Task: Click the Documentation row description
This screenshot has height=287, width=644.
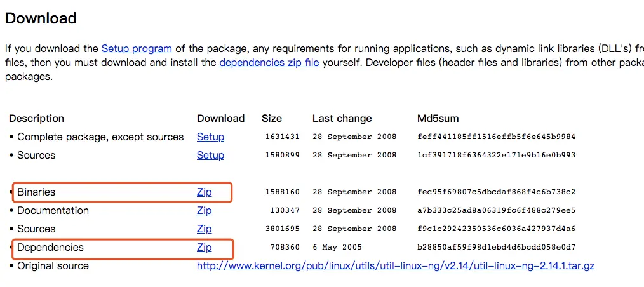Action: pos(53,210)
